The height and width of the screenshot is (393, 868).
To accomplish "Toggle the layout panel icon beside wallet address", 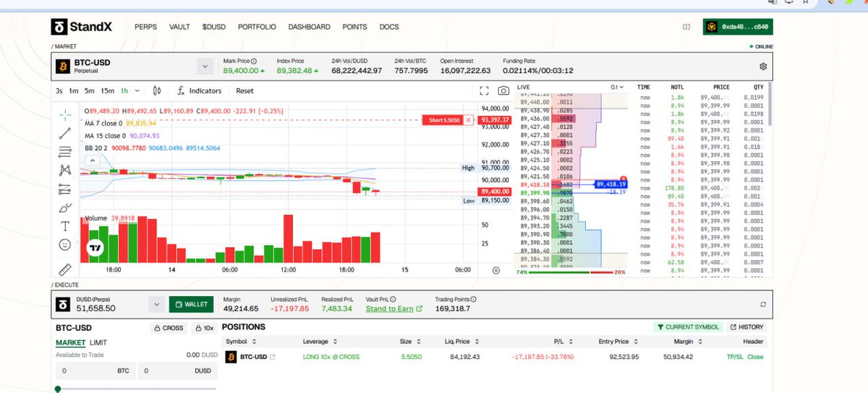I will pyautogui.click(x=686, y=27).
